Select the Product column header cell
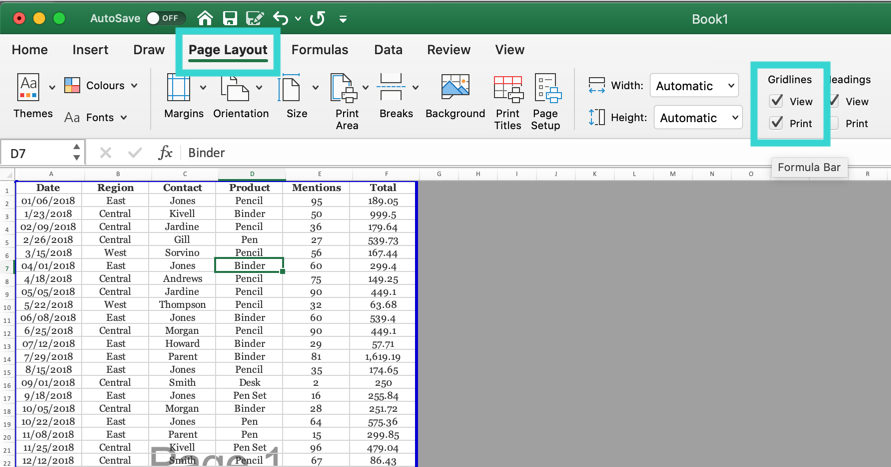Screen dimensions: 891x467 pos(250,187)
